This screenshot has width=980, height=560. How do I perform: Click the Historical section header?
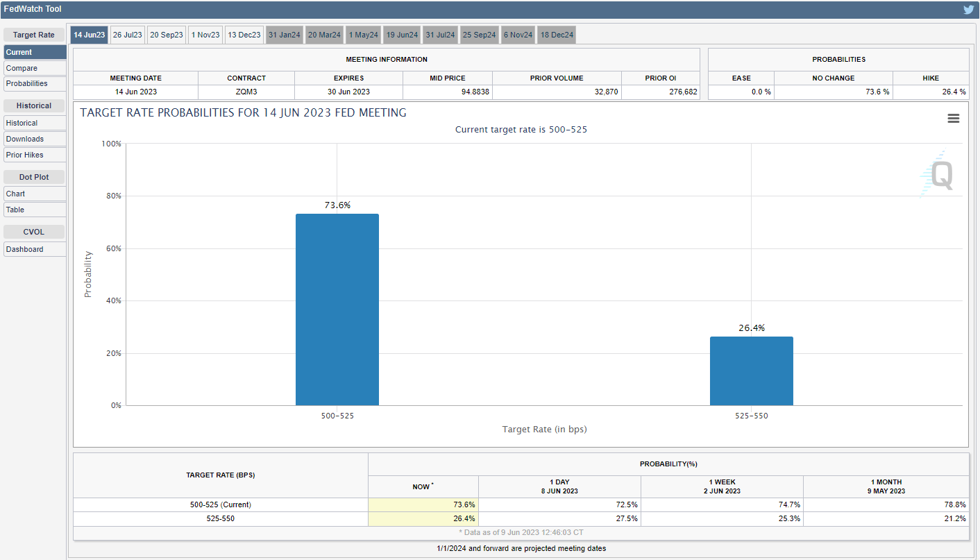34,105
